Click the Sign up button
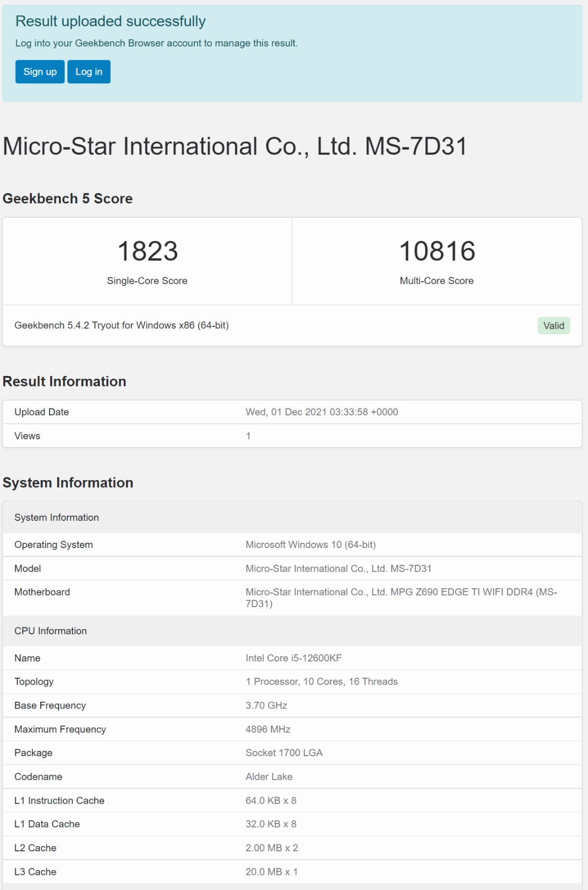The height and width of the screenshot is (890, 588). pyautogui.click(x=40, y=72)
